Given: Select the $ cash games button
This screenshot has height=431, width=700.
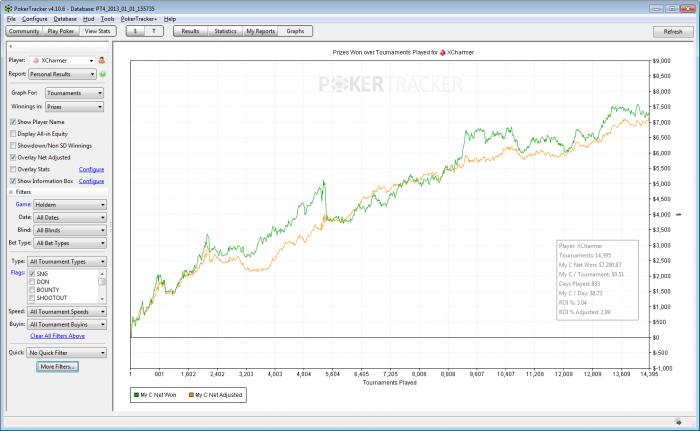Looking at the screenshot, I should [135, 31].
